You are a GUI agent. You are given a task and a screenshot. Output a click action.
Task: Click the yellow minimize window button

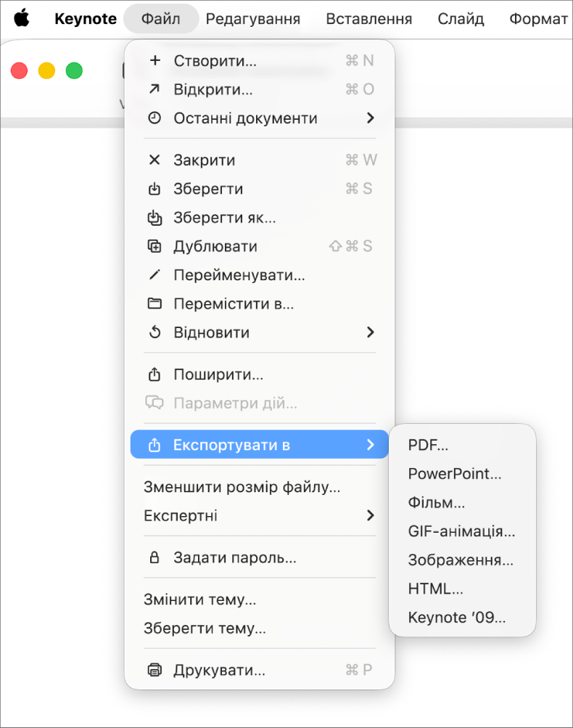tap(46, 70)
